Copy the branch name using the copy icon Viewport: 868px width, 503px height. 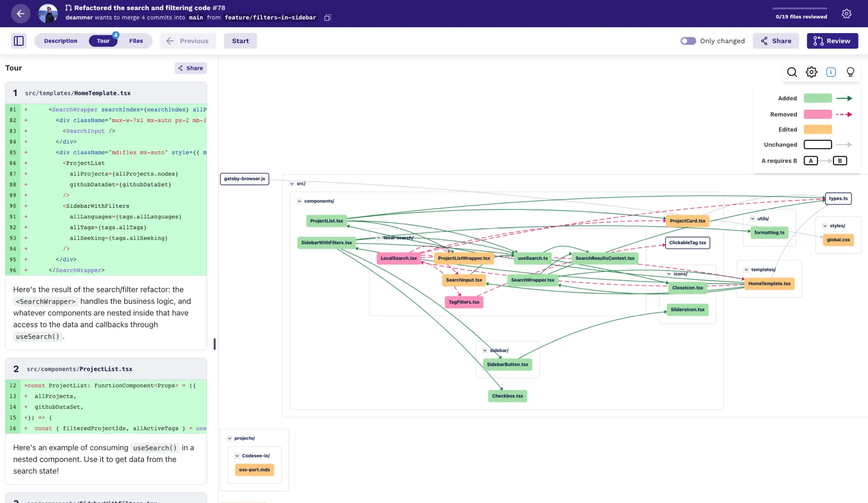[x=327, y=17]
